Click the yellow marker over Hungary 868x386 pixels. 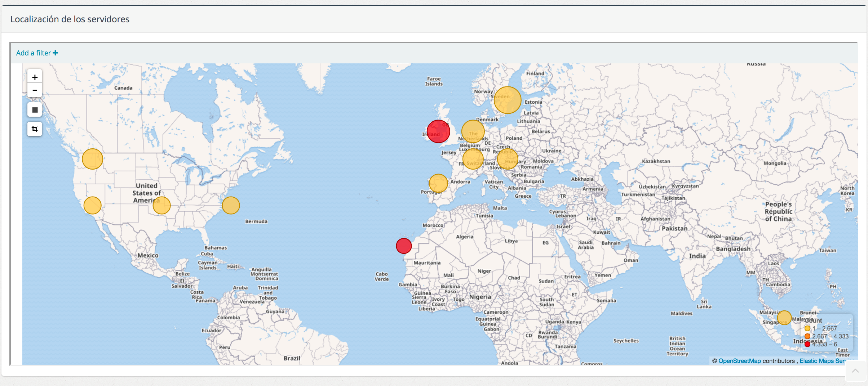507,159
